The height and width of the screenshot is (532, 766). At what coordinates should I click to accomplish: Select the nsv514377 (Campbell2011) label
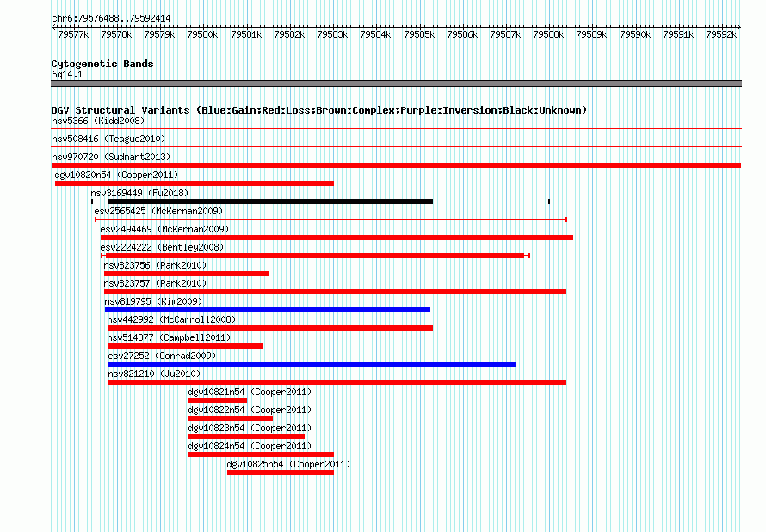pos(169,337)
